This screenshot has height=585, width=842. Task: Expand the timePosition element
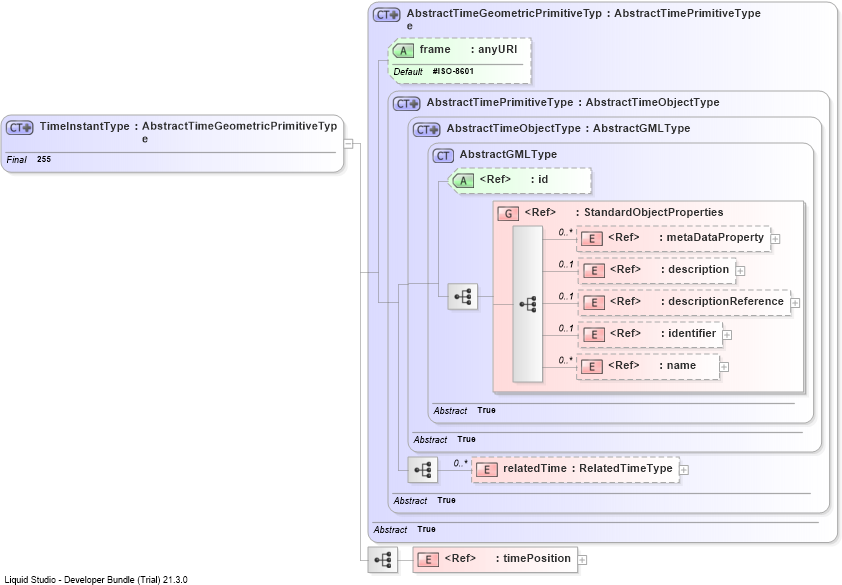(x=582, y=560)
